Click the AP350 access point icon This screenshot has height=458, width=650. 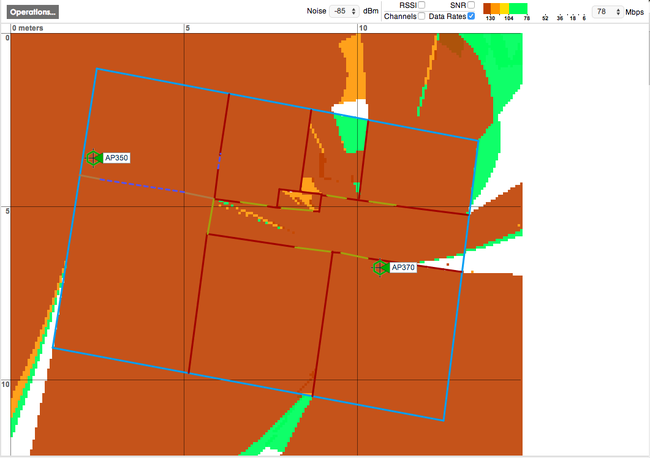tap(93, 158)
